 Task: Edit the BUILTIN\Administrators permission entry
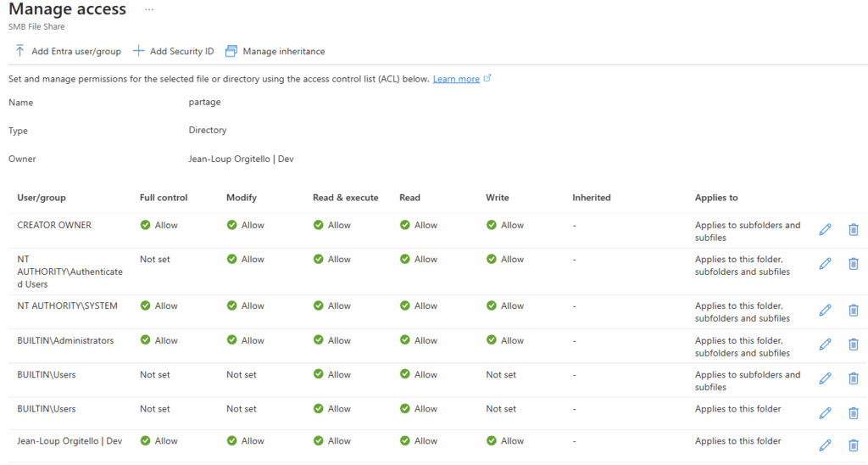point(825,345)
